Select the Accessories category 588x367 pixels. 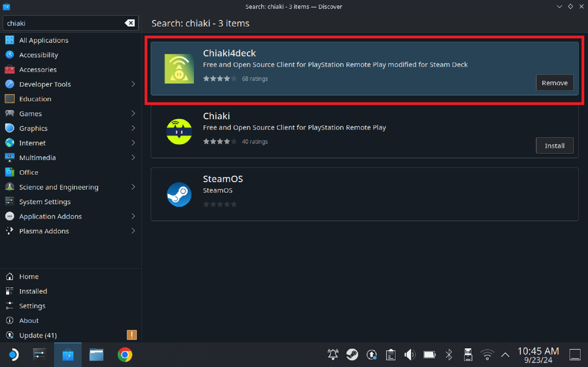click(x=71, y=69)
